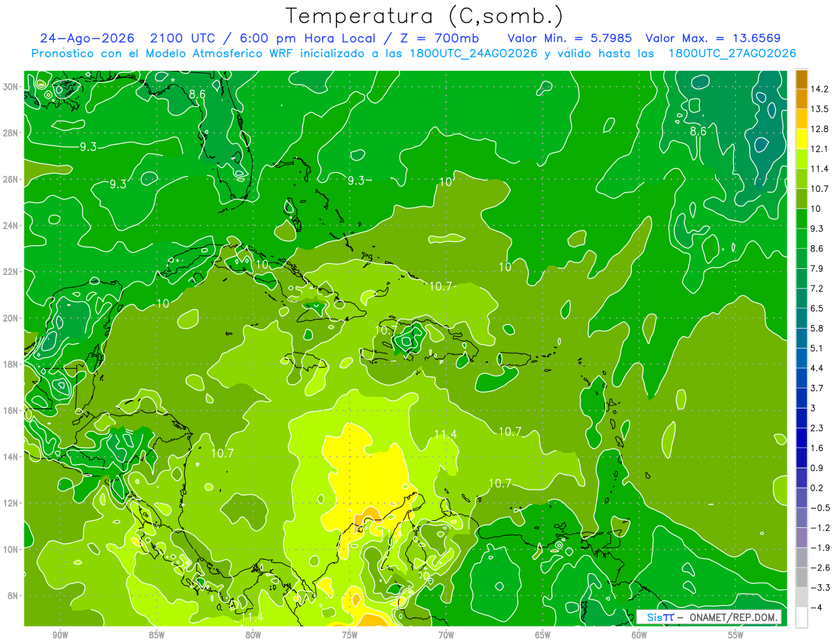Click the '70W' longitude axis label
The height and width of the screenshot is (644, 834).
coord(446,634)
